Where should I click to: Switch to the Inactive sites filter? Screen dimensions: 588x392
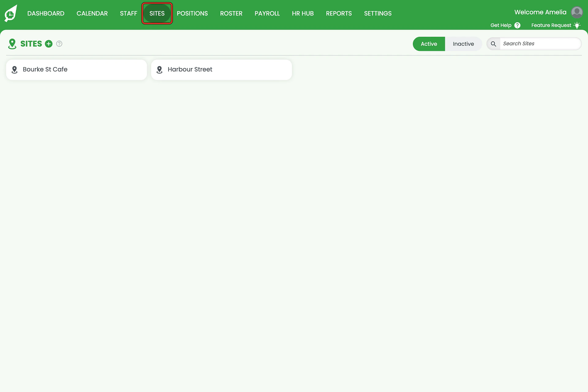(463, 44)
